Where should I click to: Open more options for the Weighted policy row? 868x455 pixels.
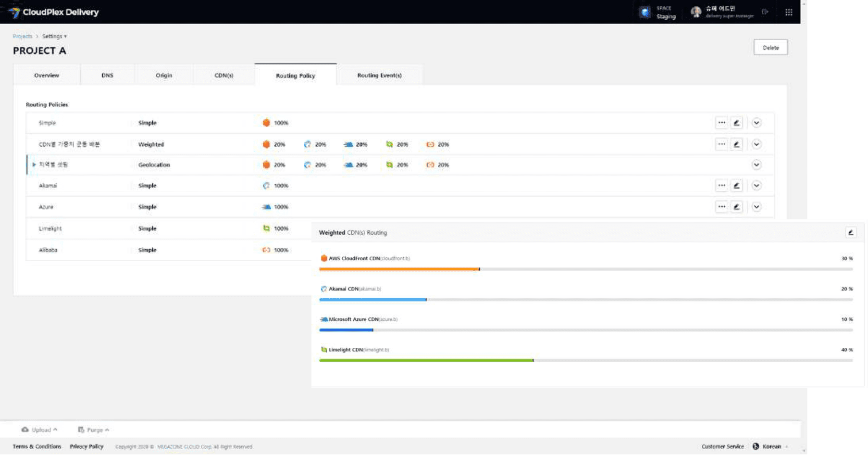(721, 144)
